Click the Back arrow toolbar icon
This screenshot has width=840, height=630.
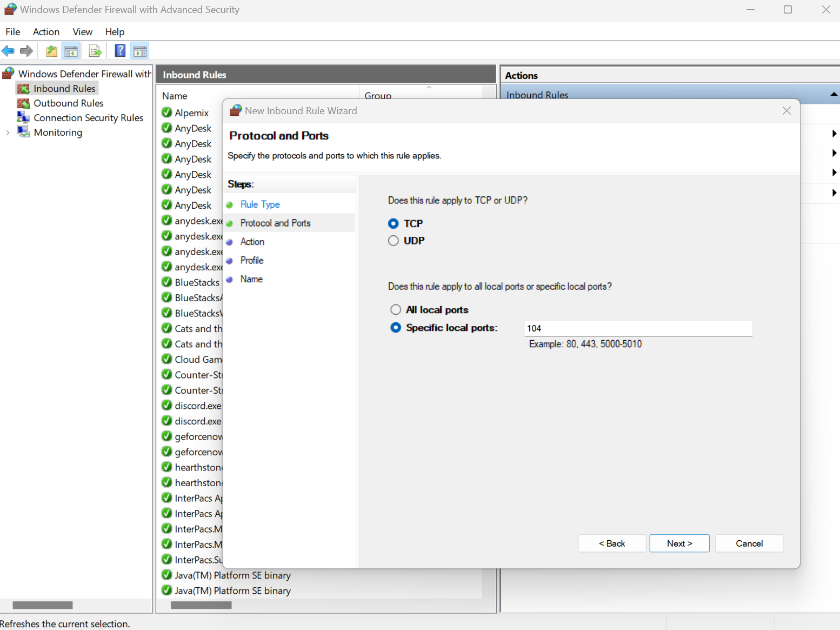tap(8, 51)
